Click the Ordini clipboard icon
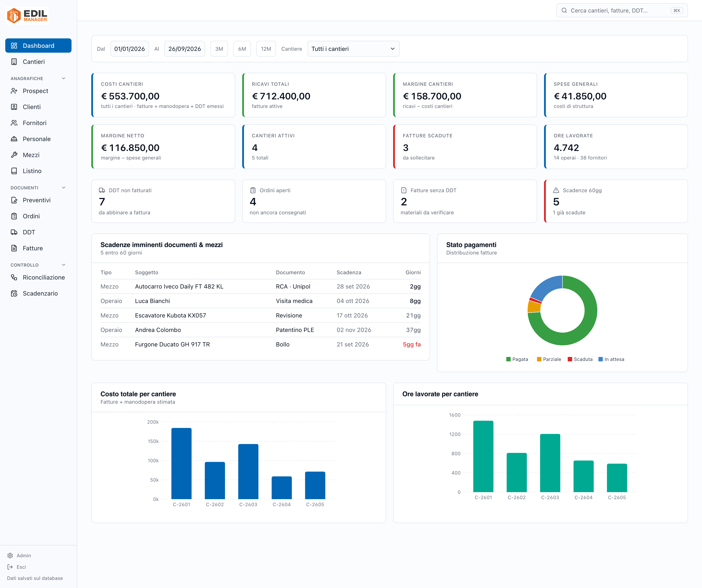The width and height of the screenshot is (702, 588). (x=14, y=216)
